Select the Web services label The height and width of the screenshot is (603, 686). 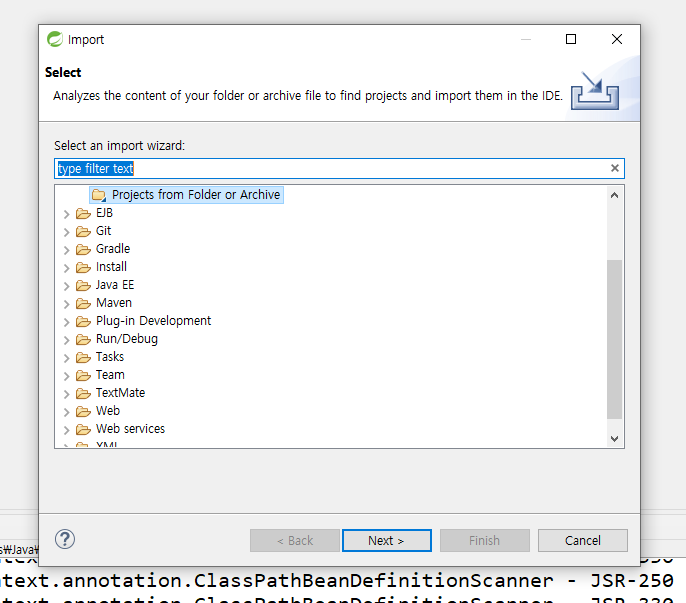click(x=130, y=429)
